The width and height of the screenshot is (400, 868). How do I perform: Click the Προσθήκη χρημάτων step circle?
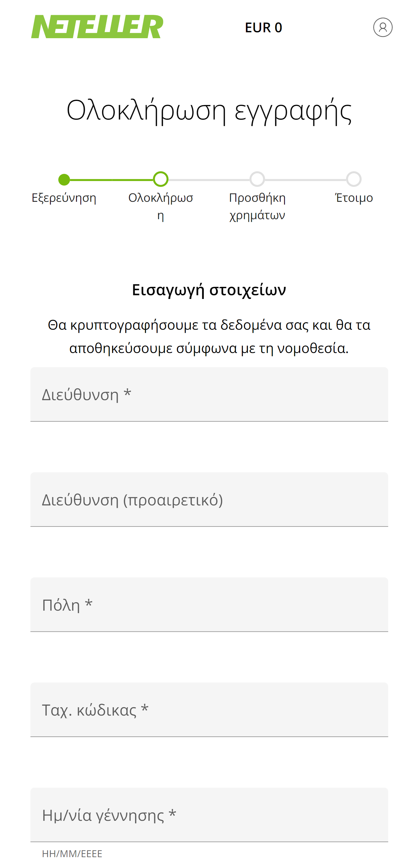(x=257, y=179)
